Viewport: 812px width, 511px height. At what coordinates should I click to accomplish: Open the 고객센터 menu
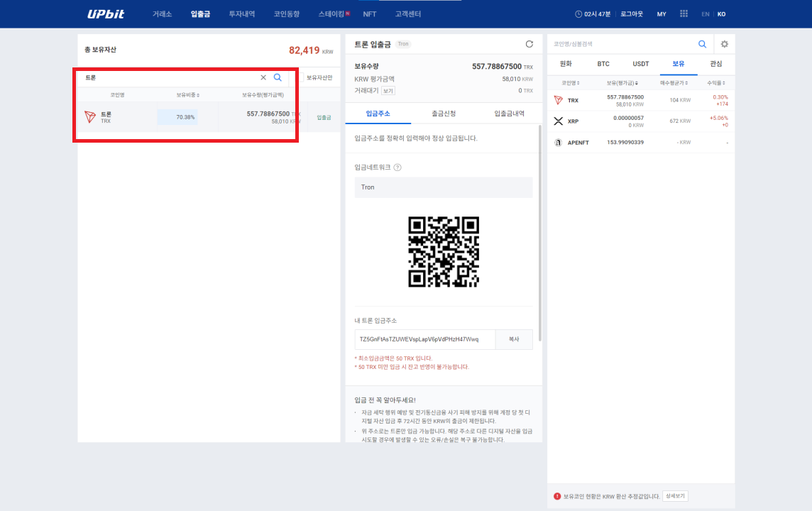coord(408,14)
